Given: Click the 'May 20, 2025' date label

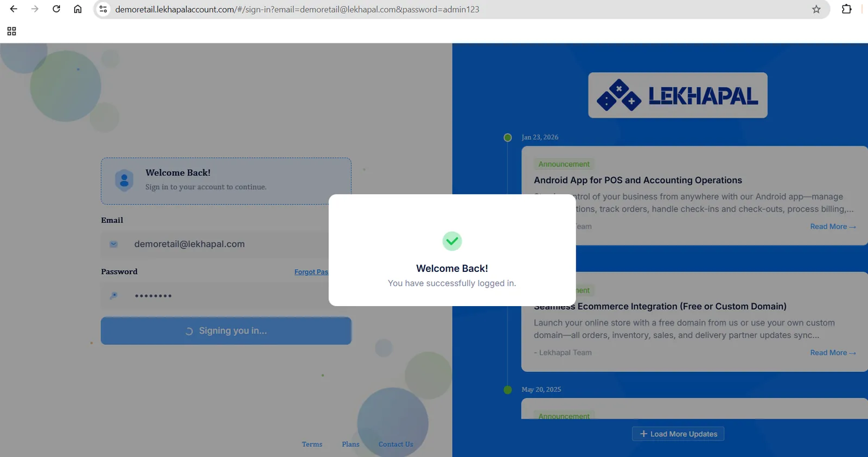Looking at the screenshot, I should (541, 390).
